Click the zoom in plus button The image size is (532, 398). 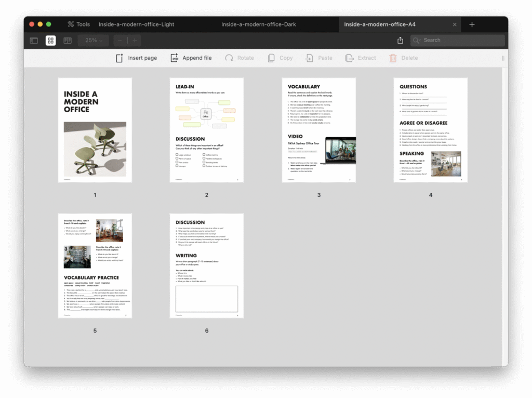[x=135, y=41]
